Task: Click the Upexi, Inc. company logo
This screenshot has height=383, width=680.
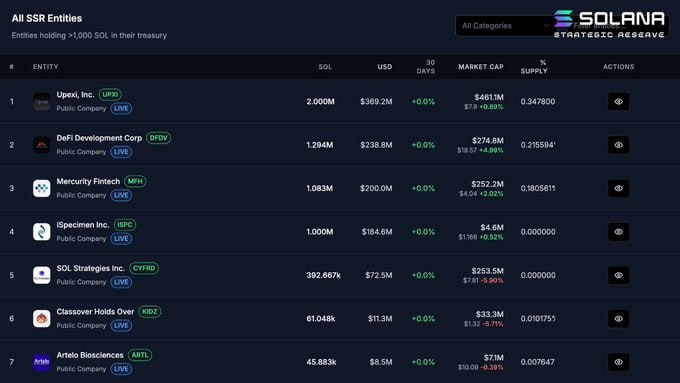Action: 42,101
